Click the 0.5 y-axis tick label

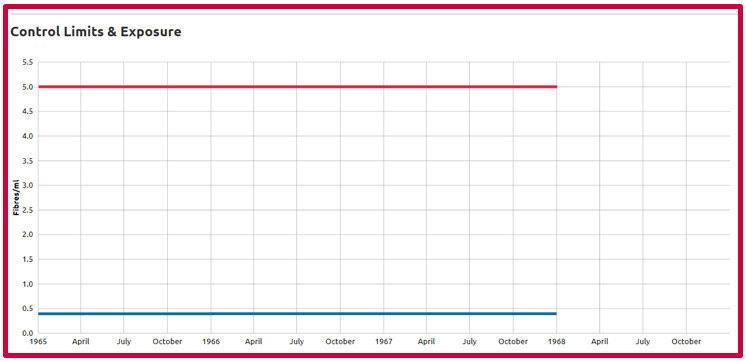[27, 309]
